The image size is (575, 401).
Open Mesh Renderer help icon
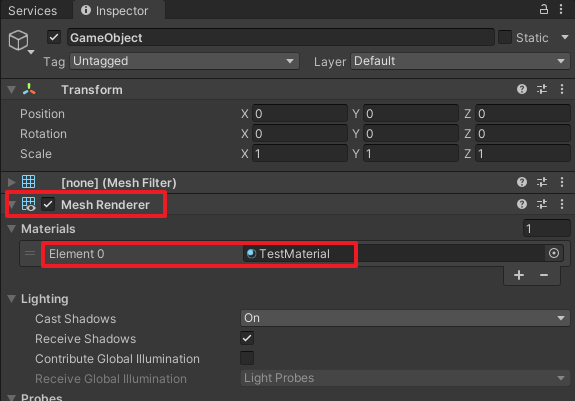521,204
